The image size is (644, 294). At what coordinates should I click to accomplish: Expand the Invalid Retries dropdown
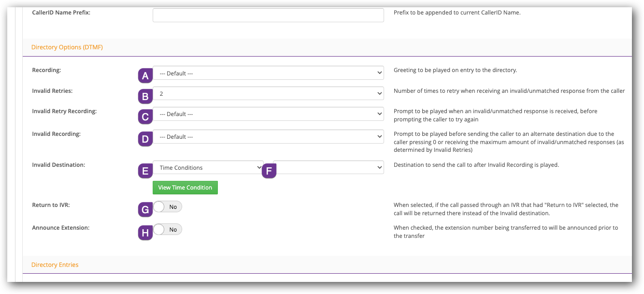[x=268, y=94]
